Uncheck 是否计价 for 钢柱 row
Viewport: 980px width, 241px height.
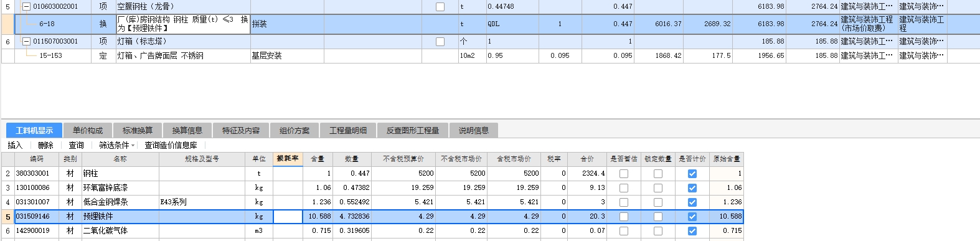(692, 174)
